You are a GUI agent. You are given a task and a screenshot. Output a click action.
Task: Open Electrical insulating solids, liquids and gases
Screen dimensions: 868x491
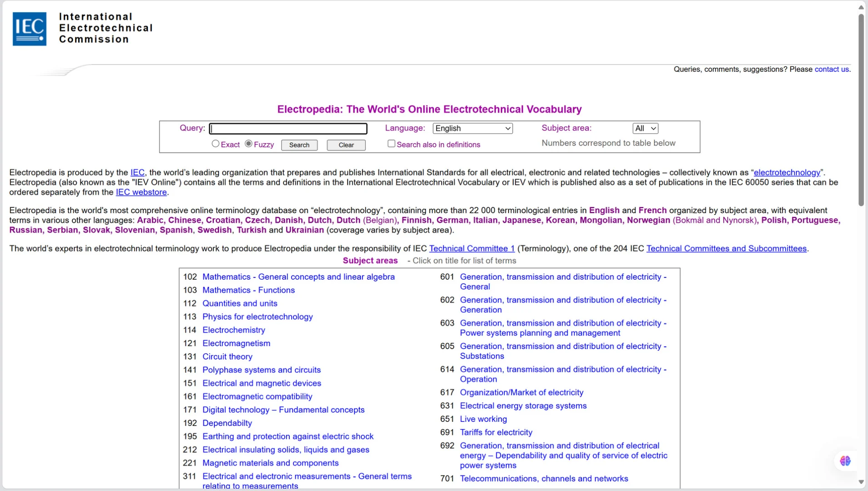tap(286, 450)
